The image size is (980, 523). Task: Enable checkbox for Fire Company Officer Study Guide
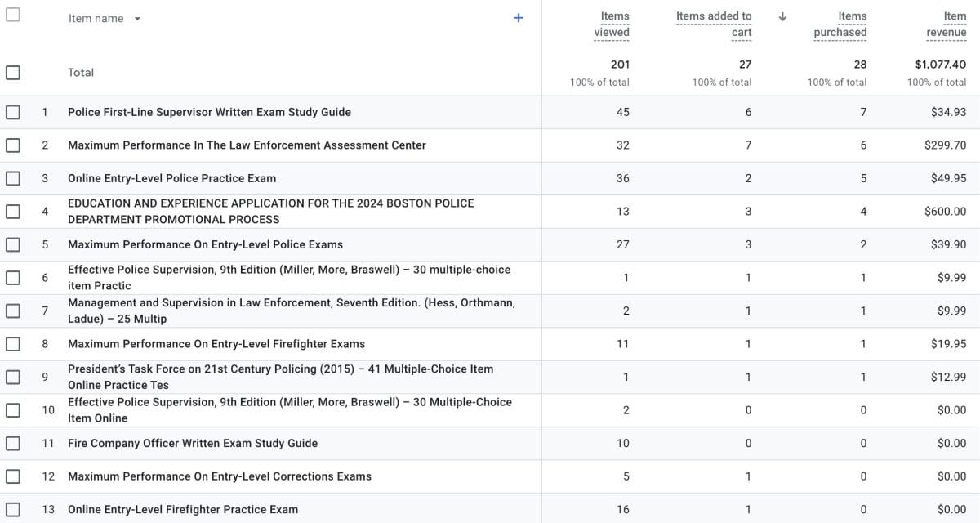(13, 443)
